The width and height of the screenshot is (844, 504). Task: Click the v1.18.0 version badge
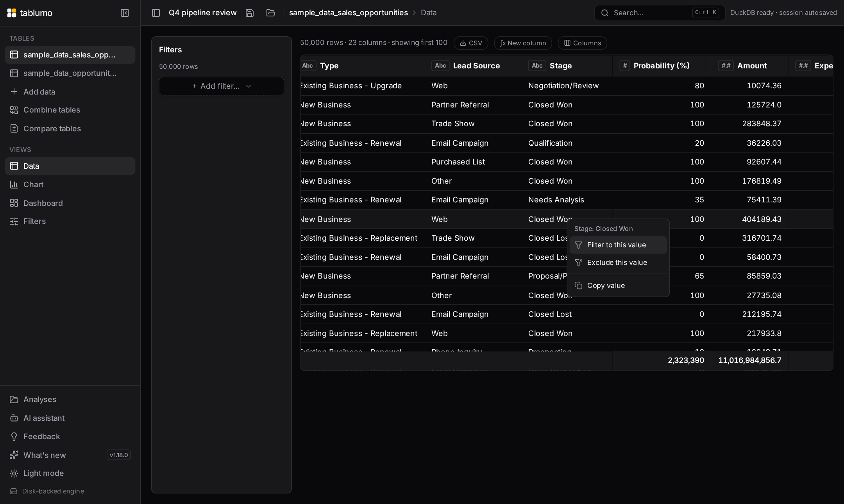pyautogui.click(x=119, y=455)
